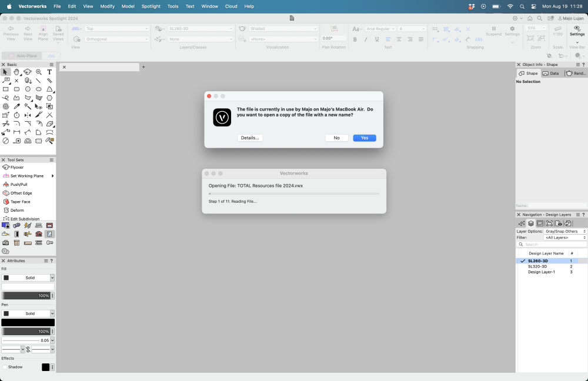The width and height of the screenshot is (588, 381).
Task: Click the black pen color swatch
Action: tap(28, 323)
